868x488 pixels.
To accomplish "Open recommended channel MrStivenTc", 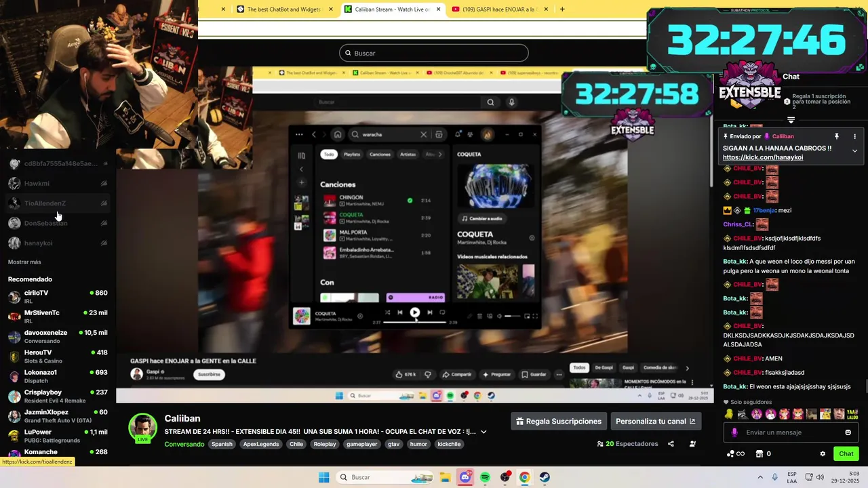I will (x=58, y=317).
